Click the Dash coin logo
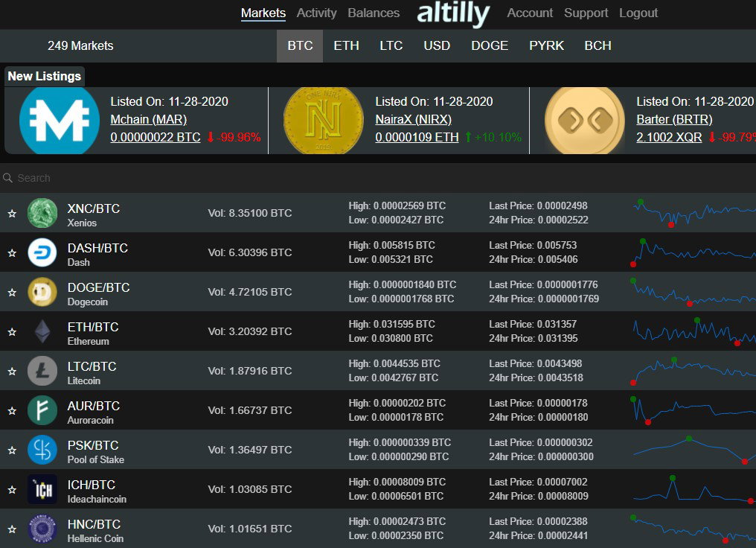 pyautogui.click(x=42, y=252)
